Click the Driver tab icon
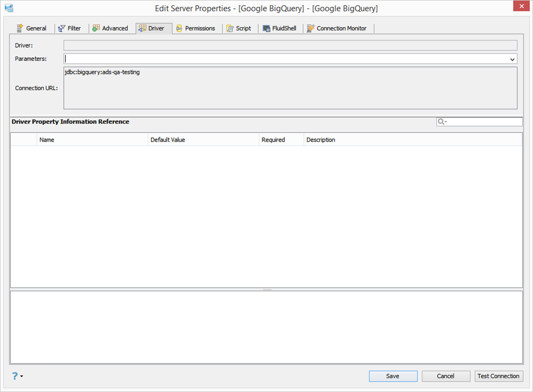 [142, 28]
